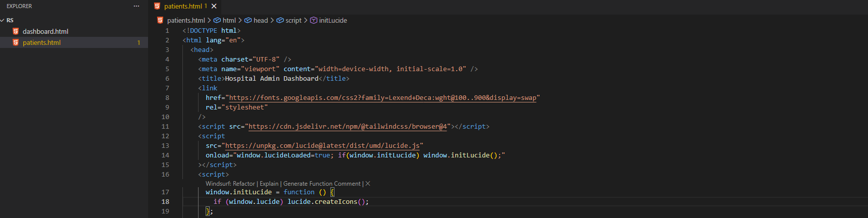
Task: Open dashboard.html from the file tree
Action: (45, 31)
